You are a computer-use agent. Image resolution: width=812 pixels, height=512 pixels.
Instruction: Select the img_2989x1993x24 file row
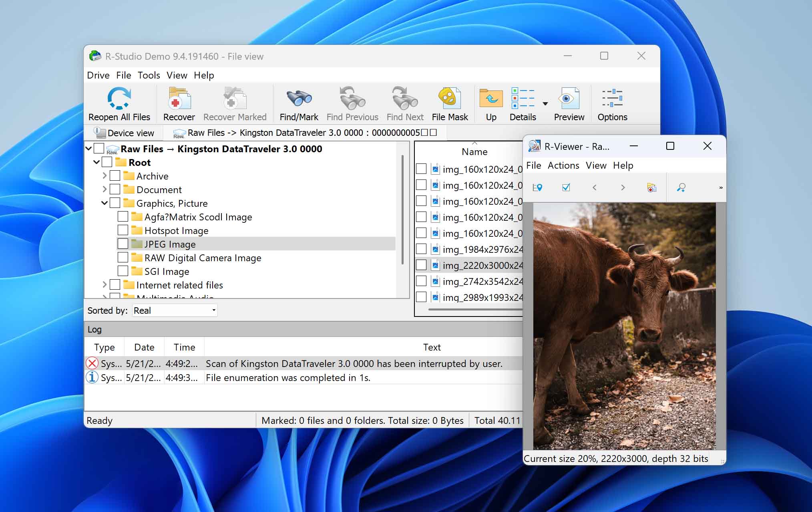click(469, 297)
